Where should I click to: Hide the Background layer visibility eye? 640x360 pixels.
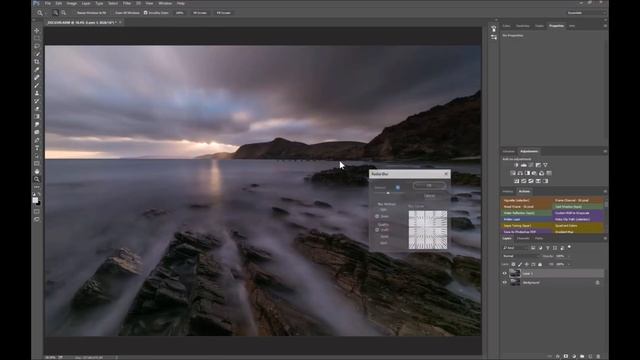[505, 282]
